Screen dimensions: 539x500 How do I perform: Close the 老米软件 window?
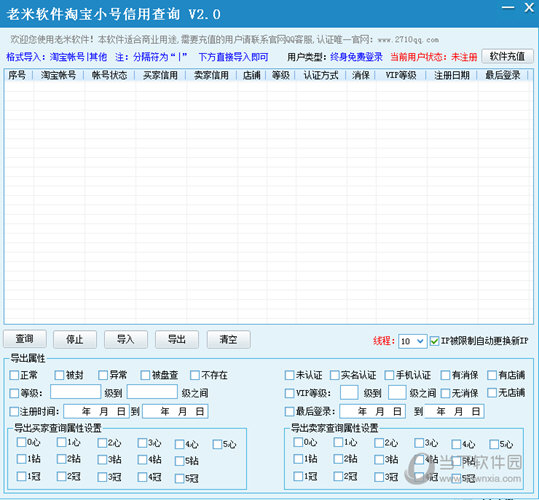pyautogui.click(x=529, y=7)
